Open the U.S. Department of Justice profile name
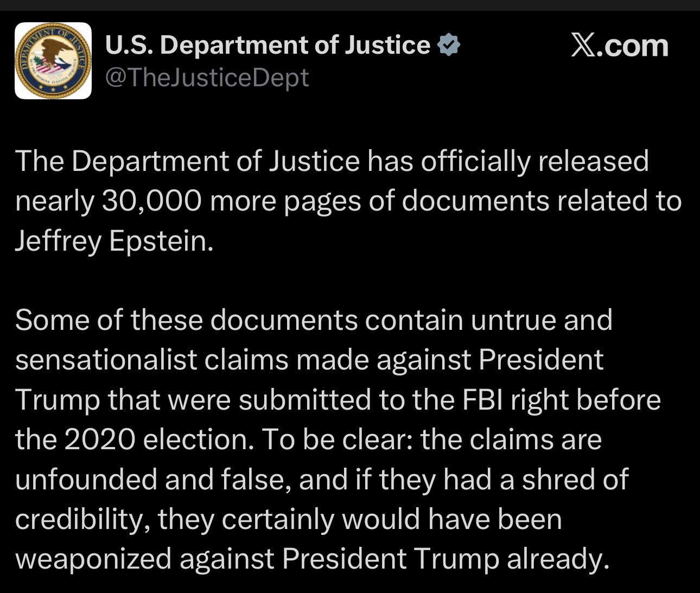Image resolution: width=700 pixels, height=593 pixels. coord(268,45)
